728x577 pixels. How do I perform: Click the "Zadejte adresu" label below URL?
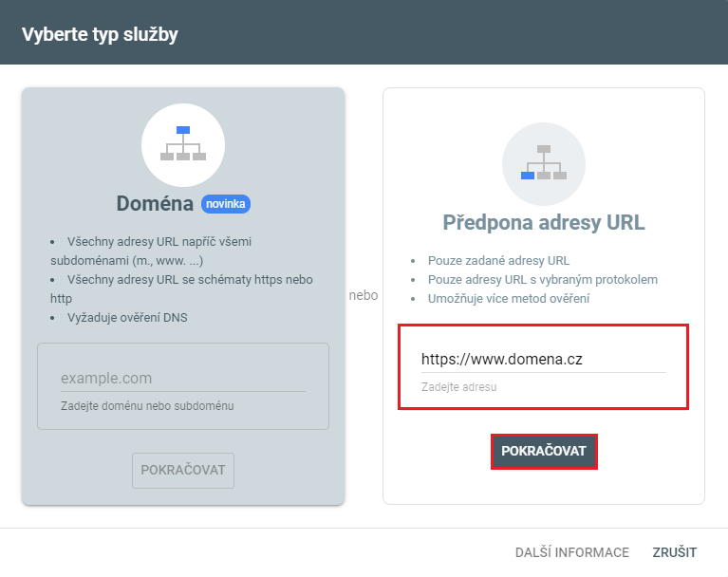point(458,387)
